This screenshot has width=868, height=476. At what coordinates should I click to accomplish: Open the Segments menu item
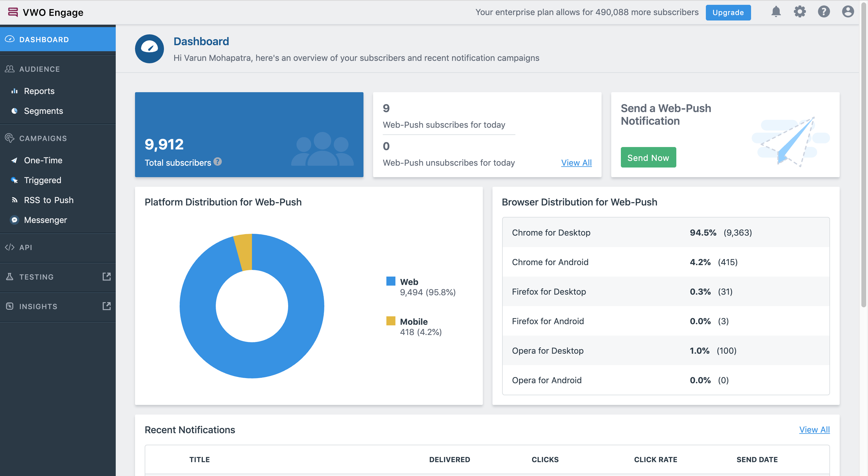(x=43, y=111)
